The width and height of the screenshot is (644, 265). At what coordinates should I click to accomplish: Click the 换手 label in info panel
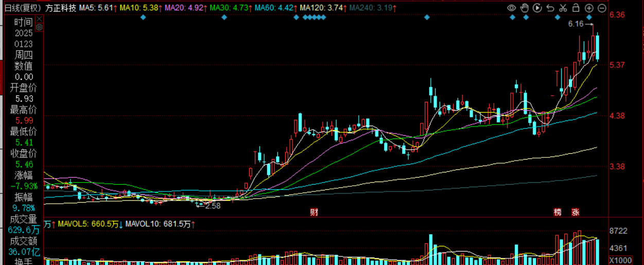23,261
